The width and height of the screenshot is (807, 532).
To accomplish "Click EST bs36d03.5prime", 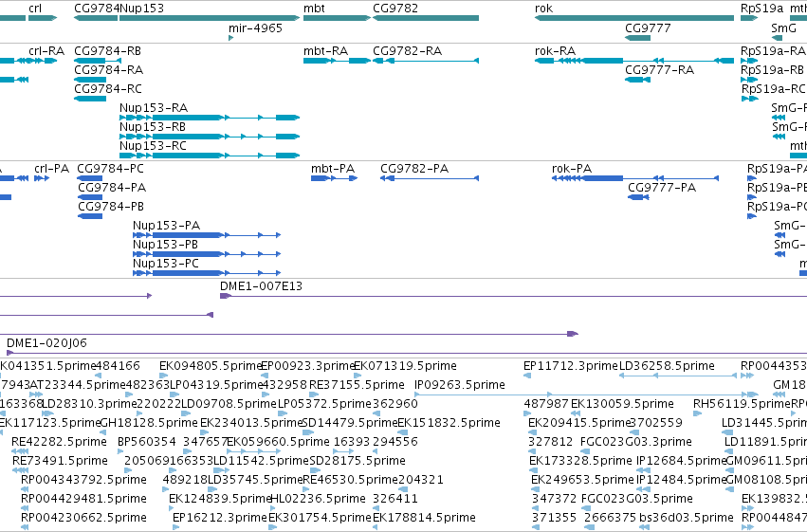I will pyautogui.click(x=686, y=518).
